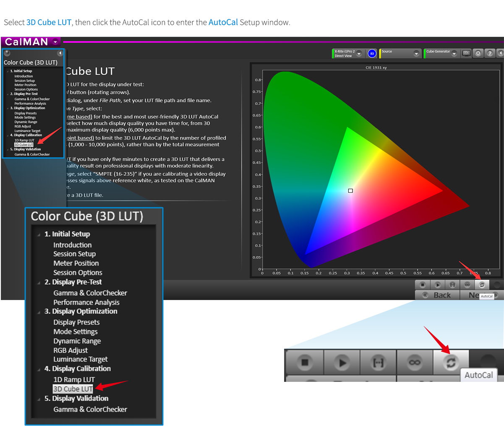Select Performance Analysis in the enlarged workflow panel
This screenshot has width=504, height=436.
click(x=86, y=302)
